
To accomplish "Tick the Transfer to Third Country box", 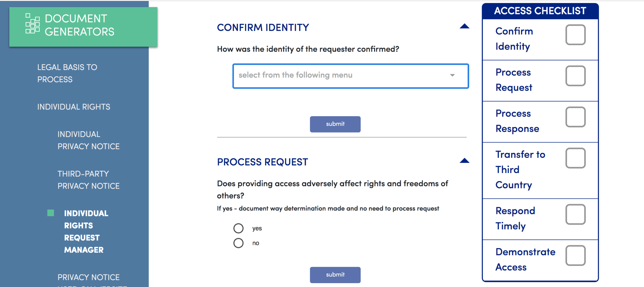I will pos(575,158).
